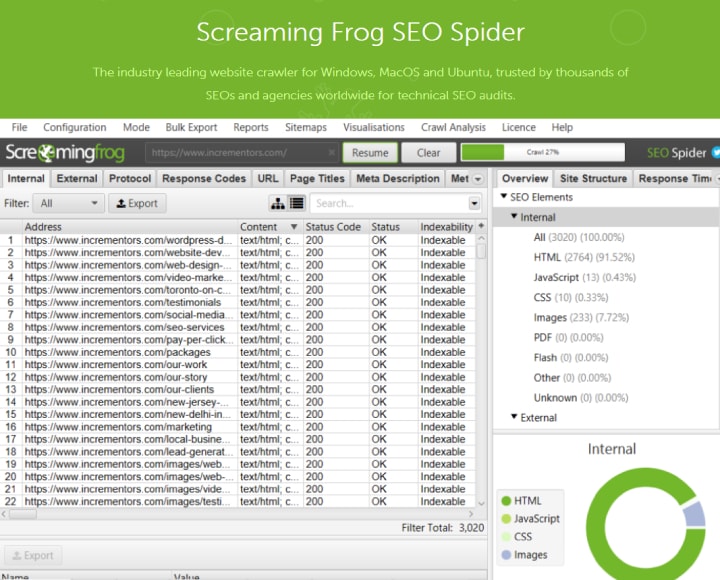
Task: Switch to list view icon
Action: (297, 203)
